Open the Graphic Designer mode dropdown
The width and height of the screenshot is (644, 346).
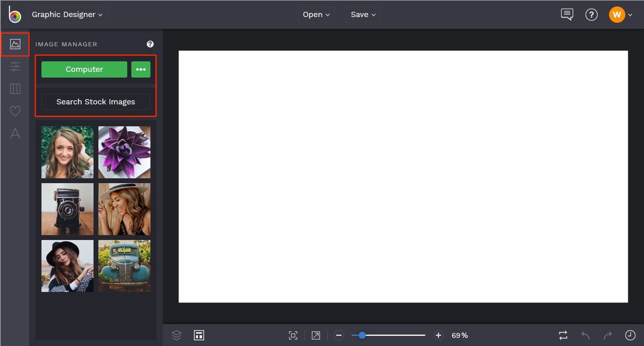click(x=67, y=14)
